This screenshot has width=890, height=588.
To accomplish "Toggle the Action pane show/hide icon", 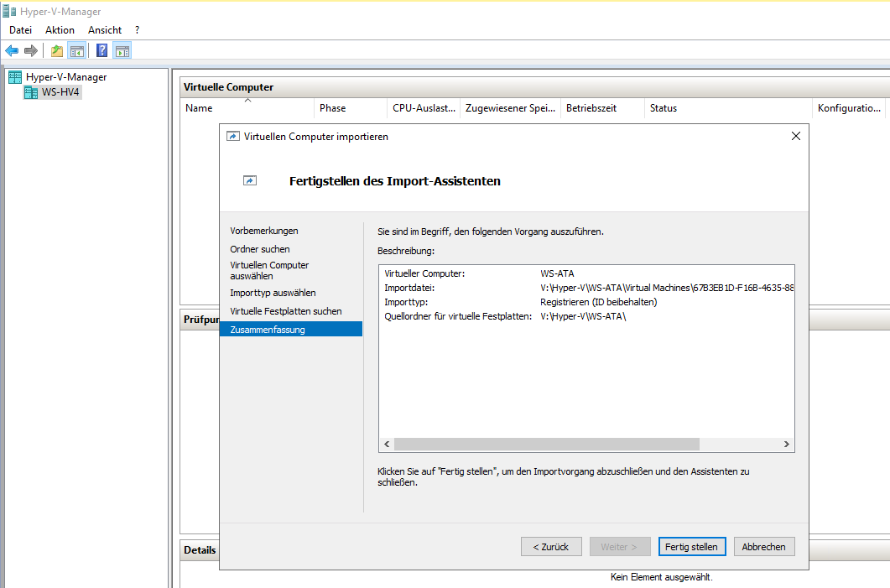I will [x=122, y=51].
